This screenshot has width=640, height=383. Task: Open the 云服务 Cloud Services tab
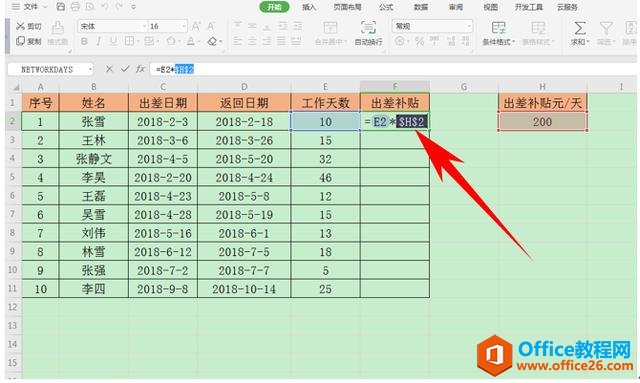coord(567,7)
